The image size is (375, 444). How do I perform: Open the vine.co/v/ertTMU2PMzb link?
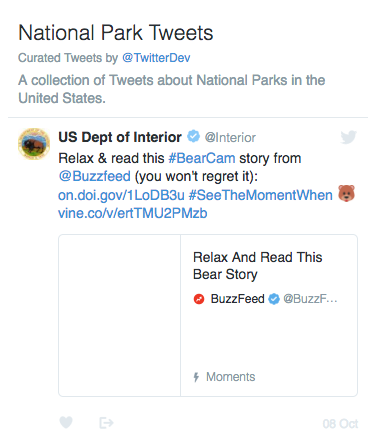click(133, 213)
